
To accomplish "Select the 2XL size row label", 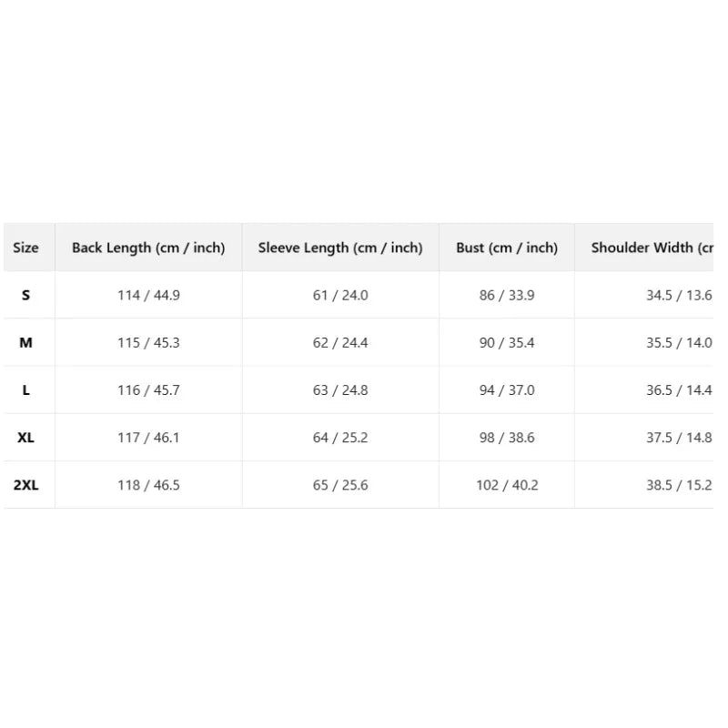I will pos(26,485).
